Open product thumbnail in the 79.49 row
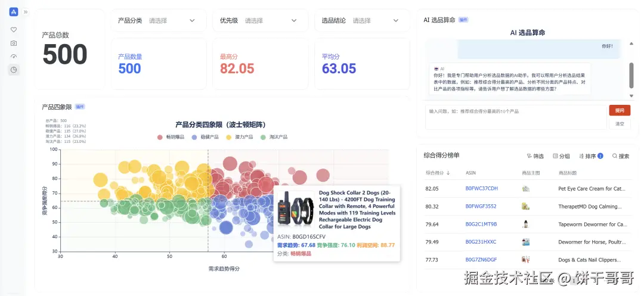Screen dimensions: 644x296 pos(525,242)
